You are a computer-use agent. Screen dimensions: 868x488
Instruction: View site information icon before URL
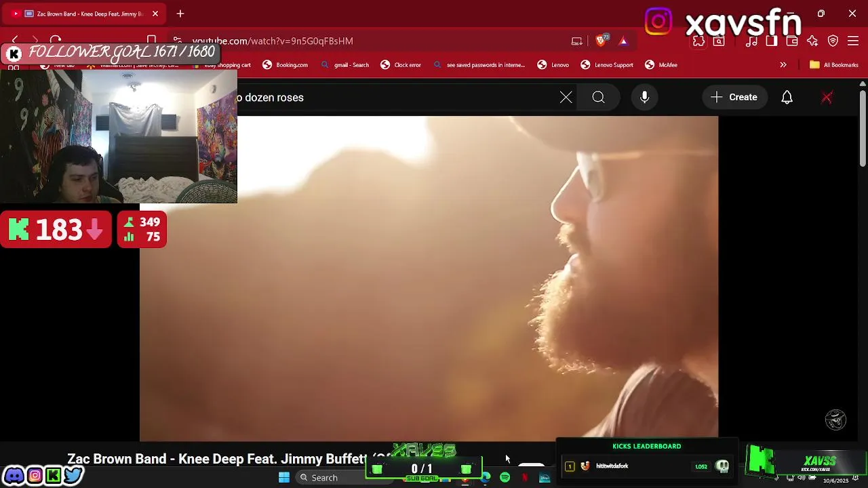tap(177, 41)
